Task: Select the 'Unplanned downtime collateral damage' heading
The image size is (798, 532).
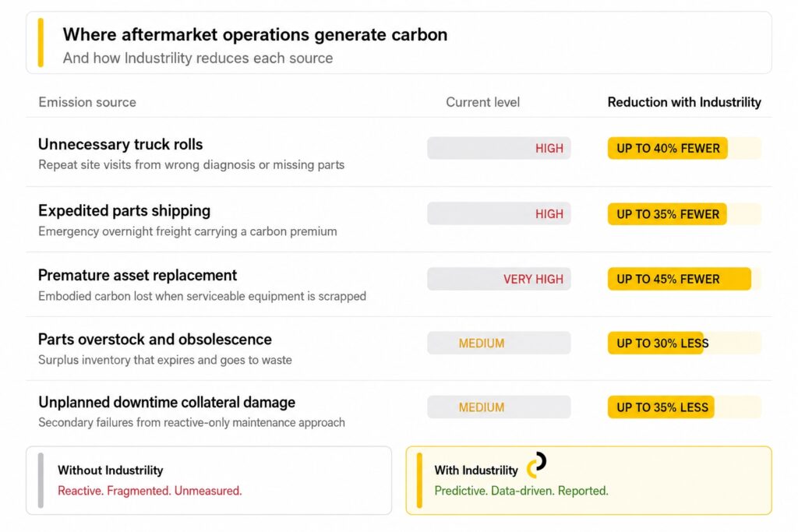Action: point(167,402)
